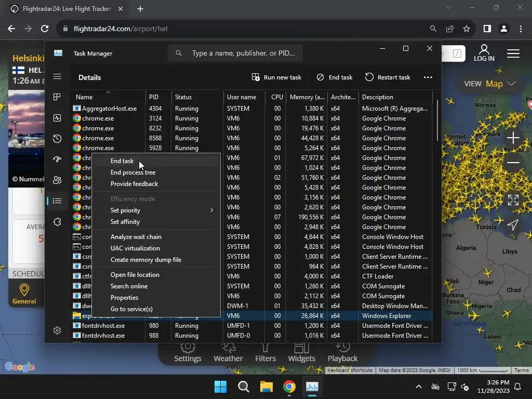Image resolution: width=532 pixels, height=399 pixels.
Task: Expand Set priority submenu
Action: [156, 210]
